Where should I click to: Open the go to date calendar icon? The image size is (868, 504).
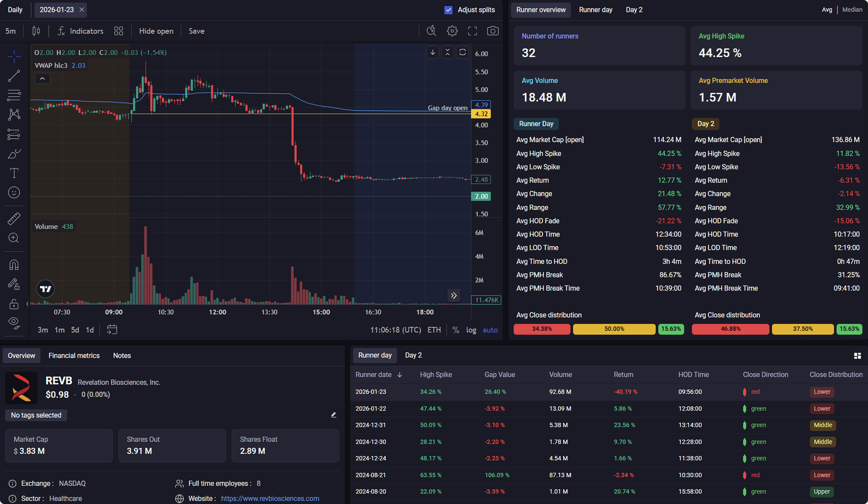tap(112, 329)
